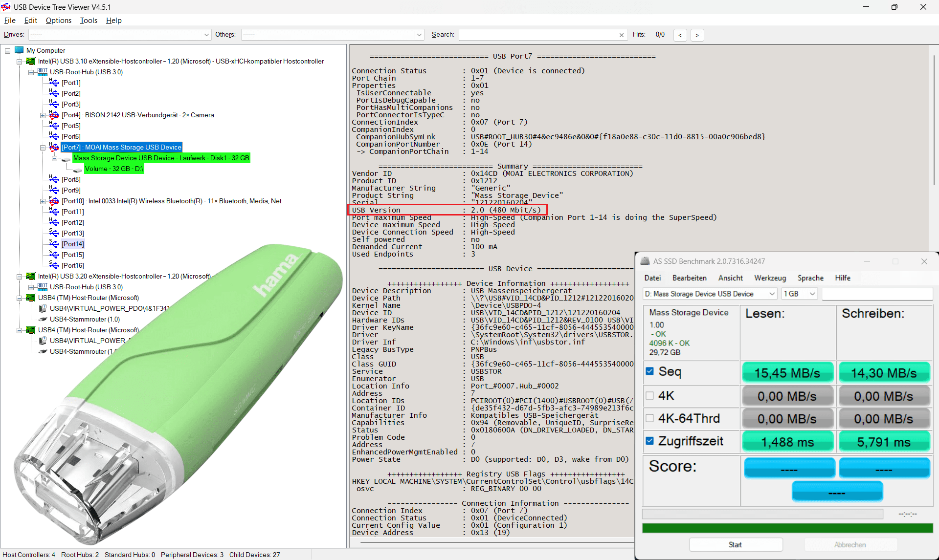Open the Options menu
Screen dimensions: 939x560
pos(59,21)
